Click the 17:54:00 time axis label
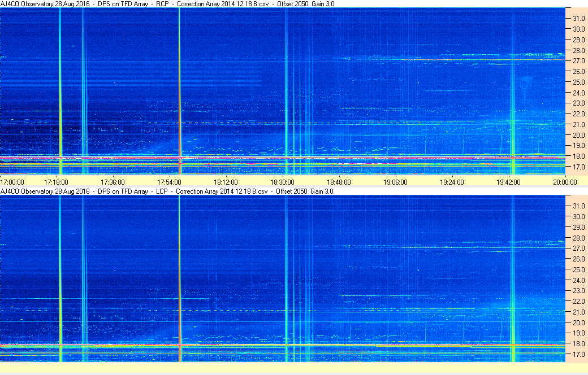Viewport: 588px width, 375px height. coord(169,182)
